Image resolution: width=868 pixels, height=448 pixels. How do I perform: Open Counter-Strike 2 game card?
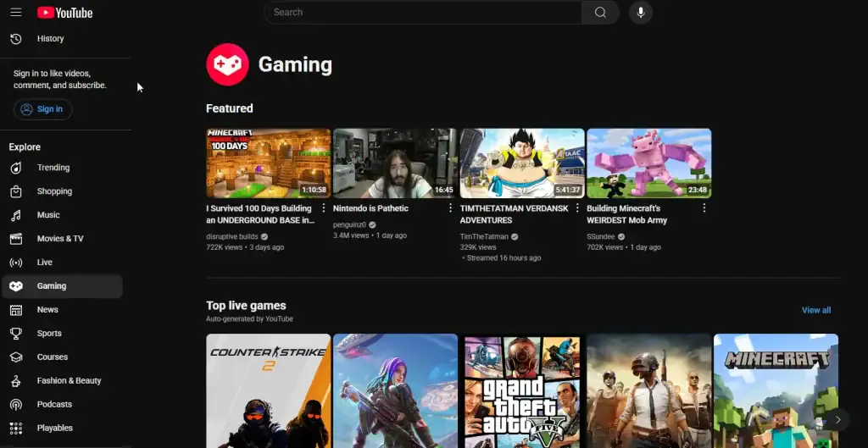[x=269, y=390]
